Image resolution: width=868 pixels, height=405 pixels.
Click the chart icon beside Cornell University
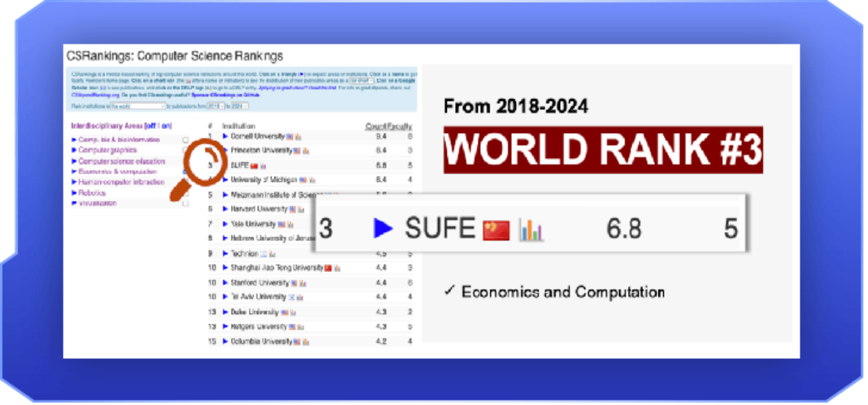click(298, 137)
